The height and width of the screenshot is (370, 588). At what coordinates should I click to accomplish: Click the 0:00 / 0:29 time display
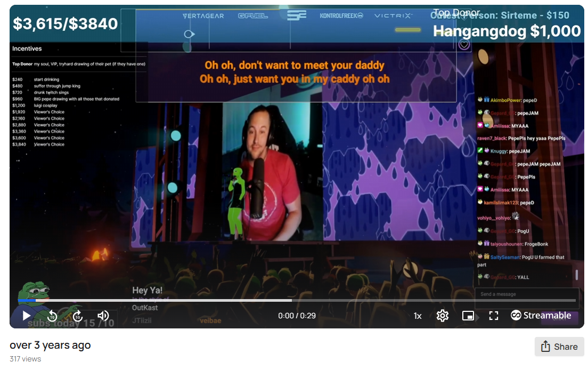pos(297,316)
